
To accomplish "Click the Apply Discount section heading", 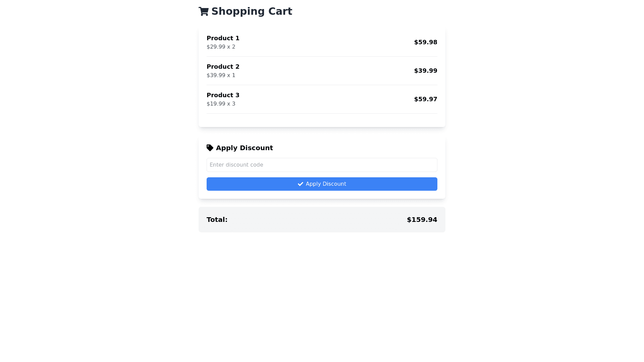I will click(x=244, y=148).
